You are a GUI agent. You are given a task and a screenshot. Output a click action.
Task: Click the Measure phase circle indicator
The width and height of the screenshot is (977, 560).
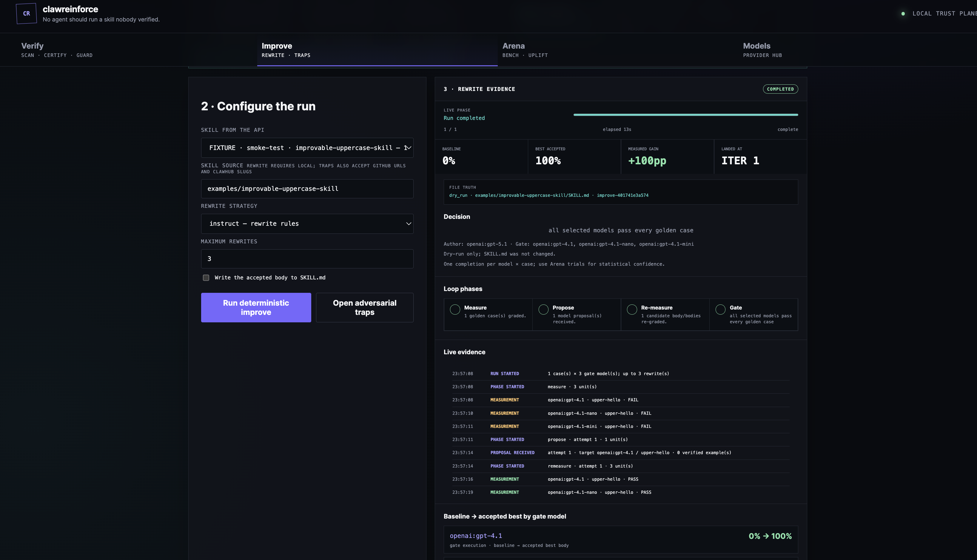coord(455,309)
